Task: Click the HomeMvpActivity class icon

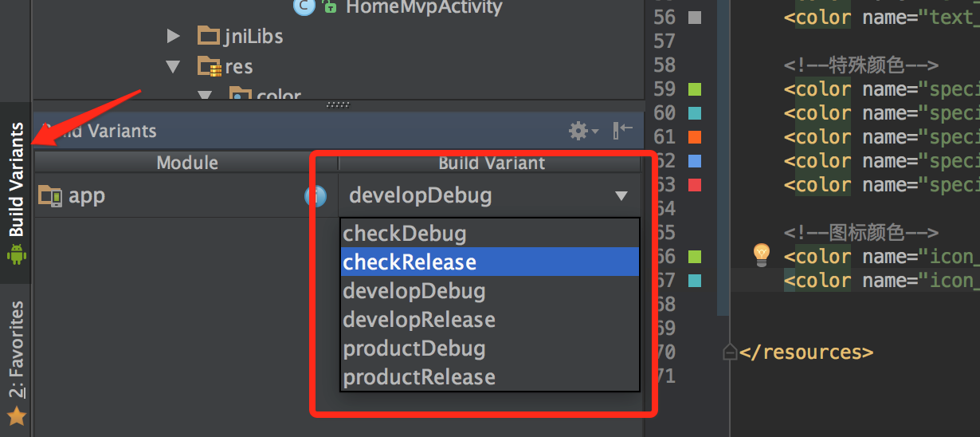Action: click(x=304, y=7)
